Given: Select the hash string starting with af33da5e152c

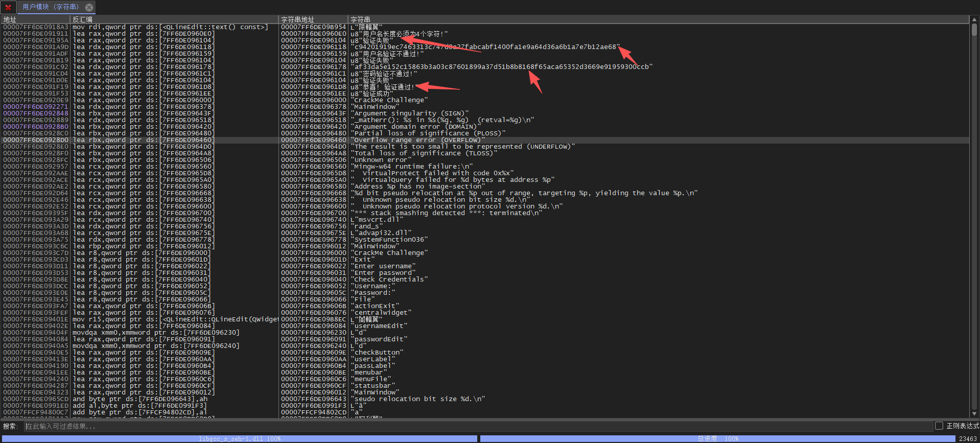Looking at the screenshot, I should click(x=502, y=67).
